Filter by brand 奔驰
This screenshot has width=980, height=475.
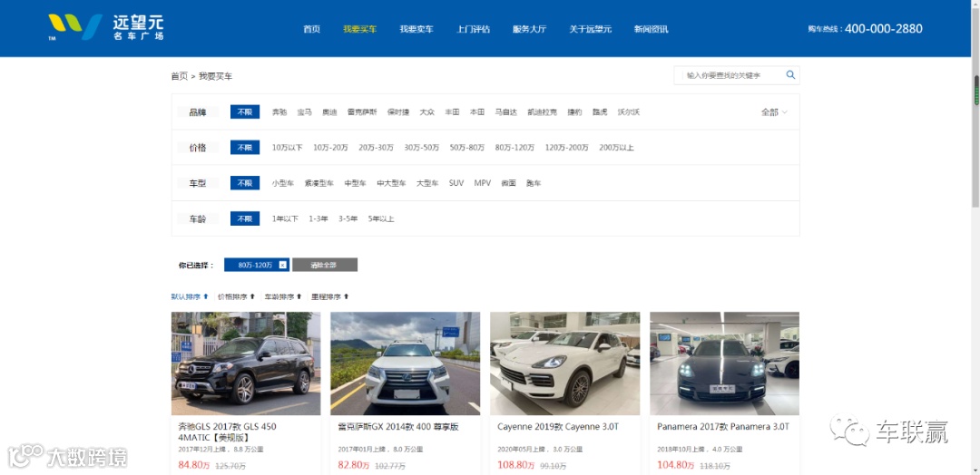click(x=279, y=112)
